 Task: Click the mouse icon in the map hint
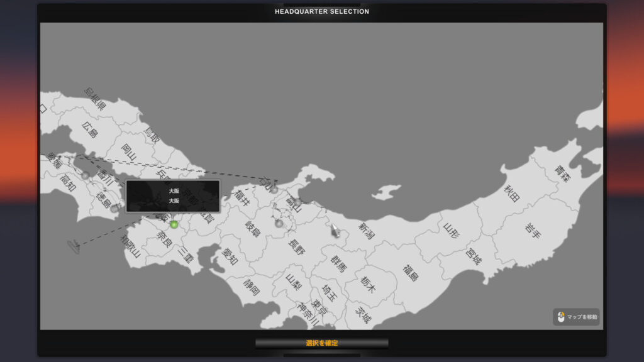tap(560, 317)
